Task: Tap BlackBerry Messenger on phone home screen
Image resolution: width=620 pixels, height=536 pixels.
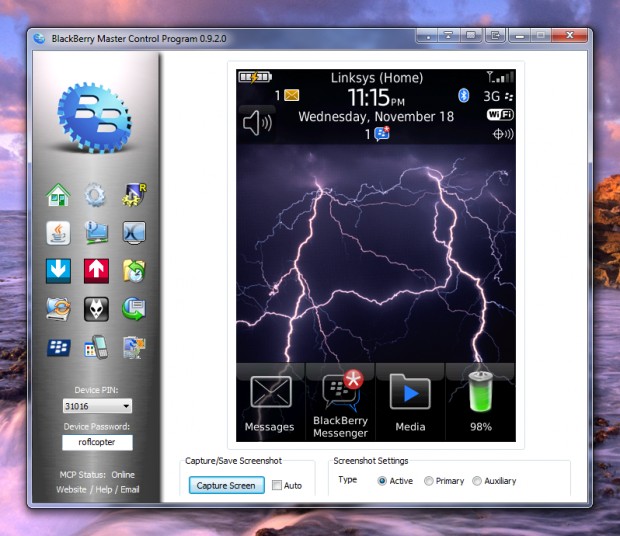Action: pyautogui.click(x=340, y=402)
